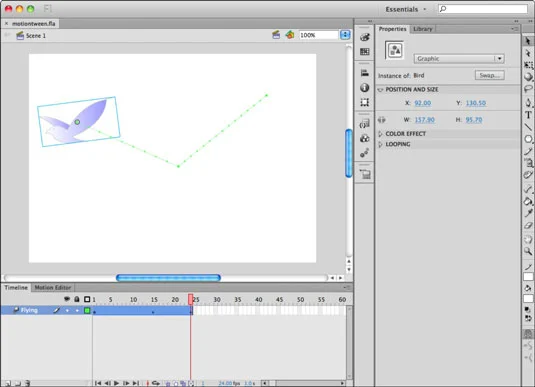This screenshot has width=535, height=387.
Task: Click the Edit Scene clapperboard icon
Action: coord(276,35)
